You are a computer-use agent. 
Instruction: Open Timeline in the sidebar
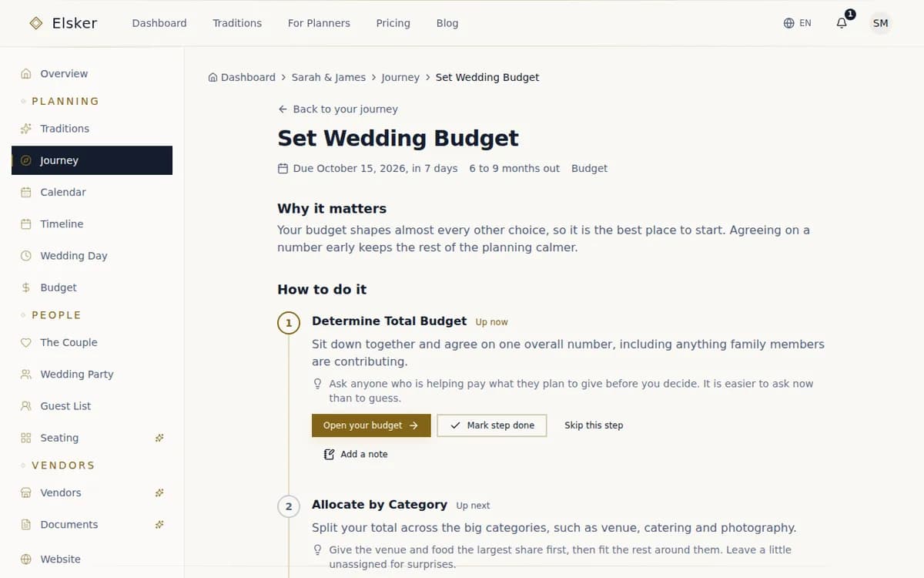(x=92, y=224)
